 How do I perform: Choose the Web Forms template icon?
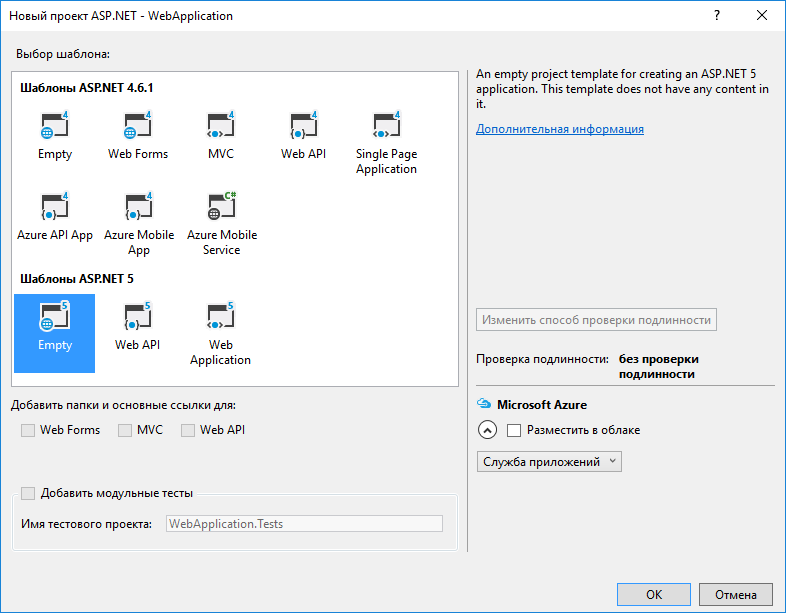[x=138, y=127]
